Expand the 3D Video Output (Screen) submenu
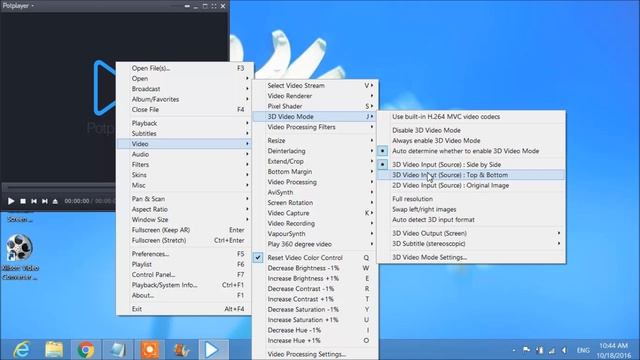The image size is (640, 360). (471, 233)
